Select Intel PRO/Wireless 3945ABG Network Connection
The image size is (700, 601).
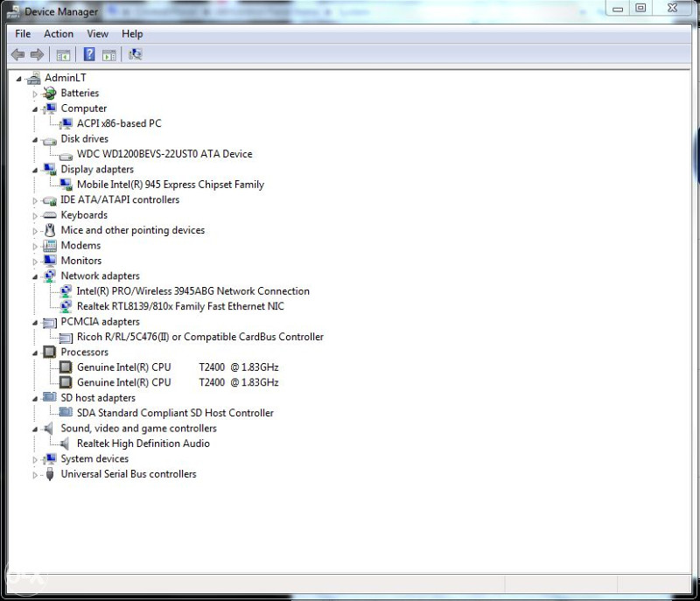point(192,291)
